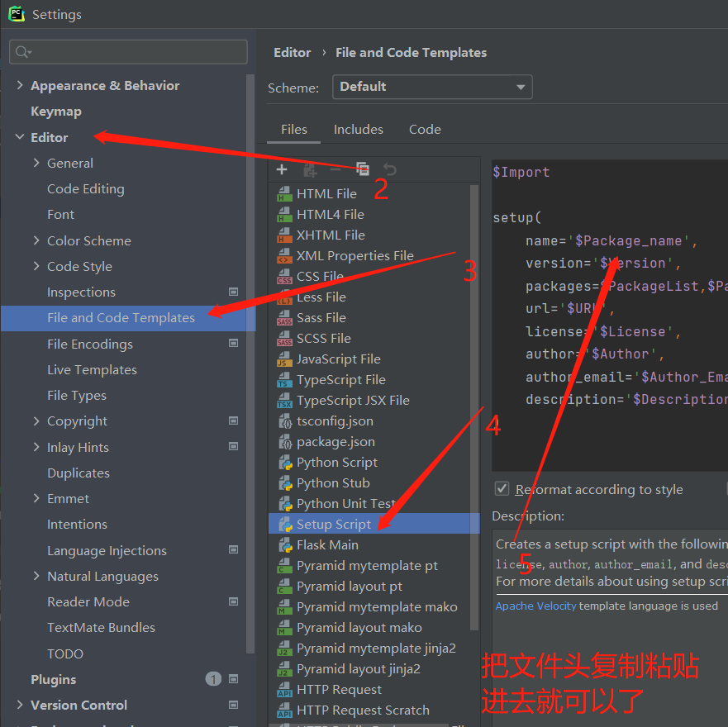The height and width of the screenshot is (727, 728).
Task: Click the Remove Template minus icon
Action: (x=335, y=169)
